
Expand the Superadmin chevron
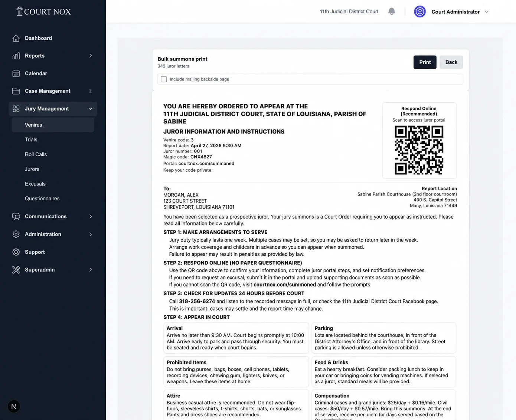[90, 270]
